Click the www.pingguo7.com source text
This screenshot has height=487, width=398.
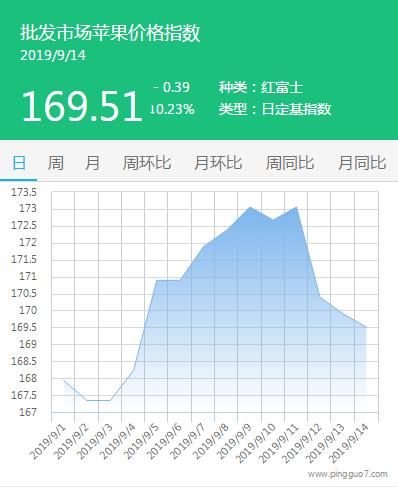click(347, 474)
